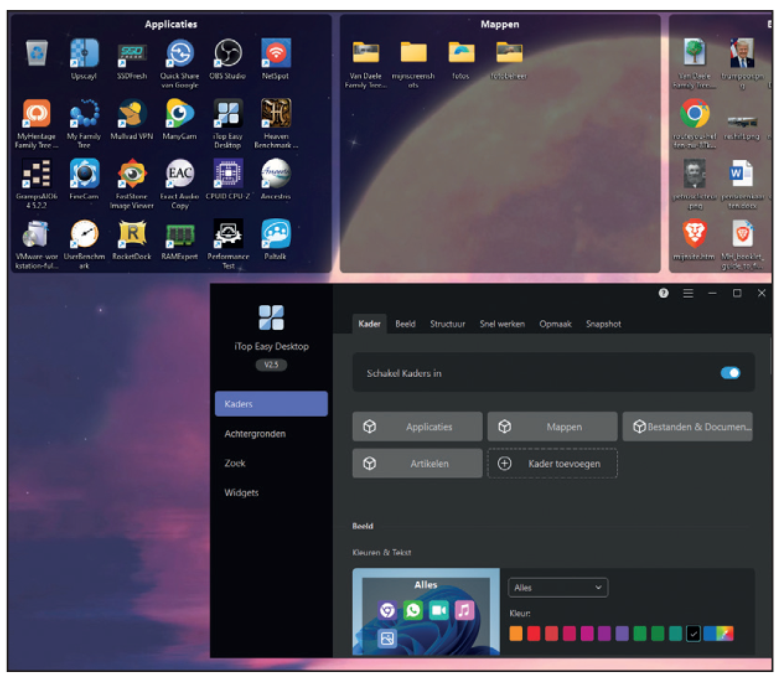Expand the Alles dropdown
Viewport: 784px width, 677px height.
558,587
